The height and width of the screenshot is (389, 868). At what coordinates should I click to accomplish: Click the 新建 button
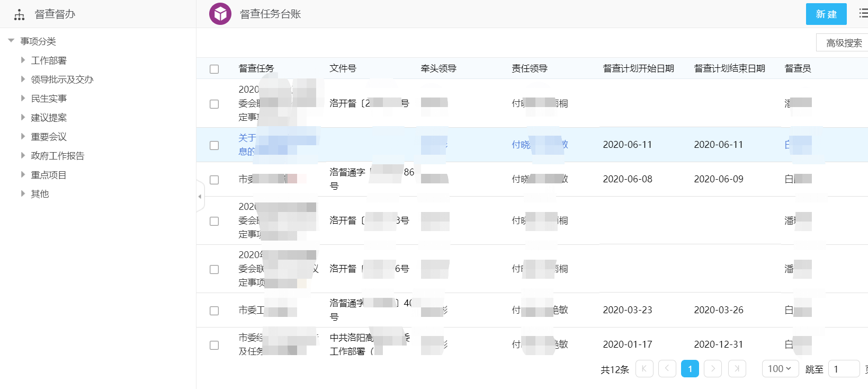click(826, 14)
